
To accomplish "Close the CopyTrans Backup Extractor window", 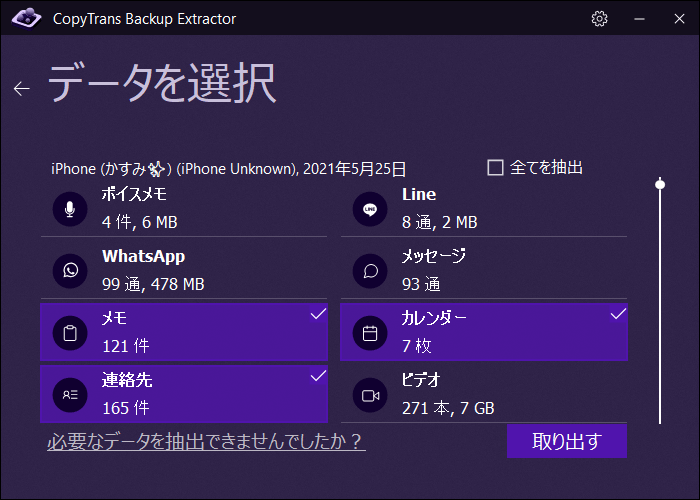I will 679,19.
